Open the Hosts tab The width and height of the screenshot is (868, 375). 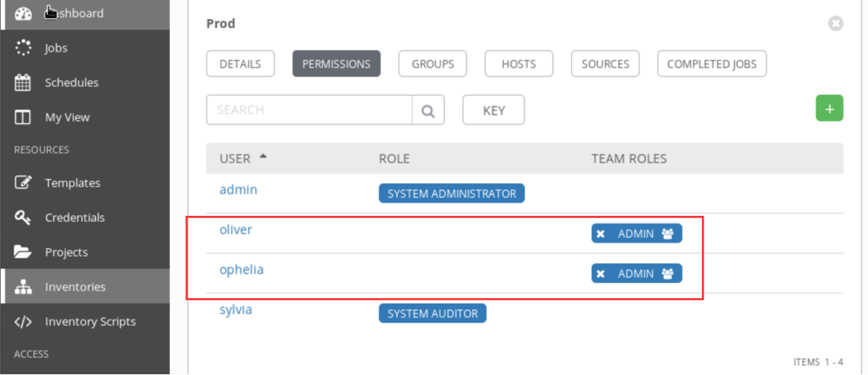pos(519,63)
